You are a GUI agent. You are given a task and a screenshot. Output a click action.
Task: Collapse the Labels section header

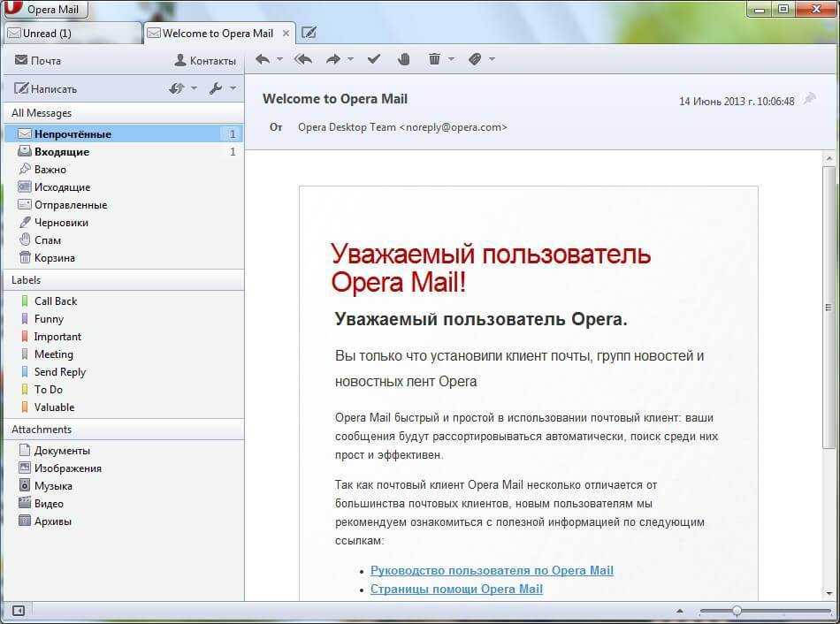[124, 280]
